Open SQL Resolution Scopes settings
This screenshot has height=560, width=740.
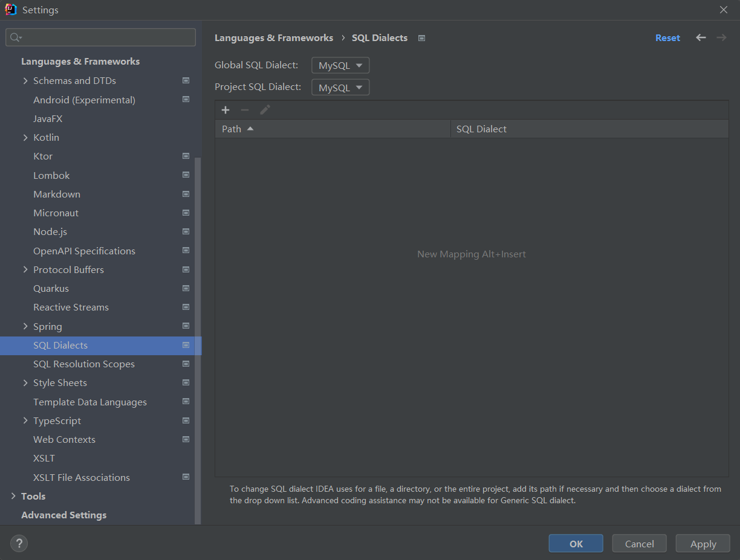click(x=84, y=364)
